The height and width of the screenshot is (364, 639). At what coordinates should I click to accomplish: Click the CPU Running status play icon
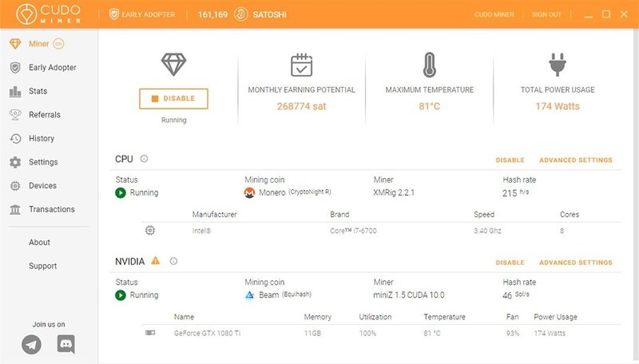click(121, 192)
